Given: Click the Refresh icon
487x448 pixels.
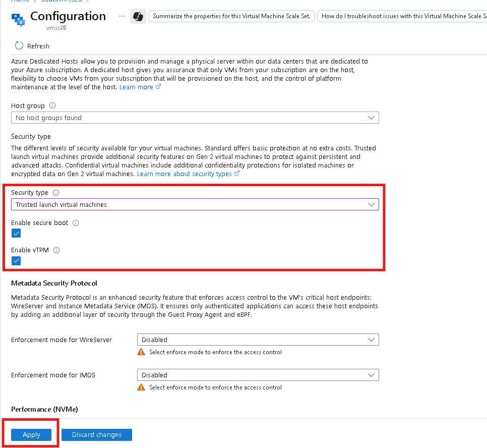Looking at the screenshot, I should [x=19, y=46].
